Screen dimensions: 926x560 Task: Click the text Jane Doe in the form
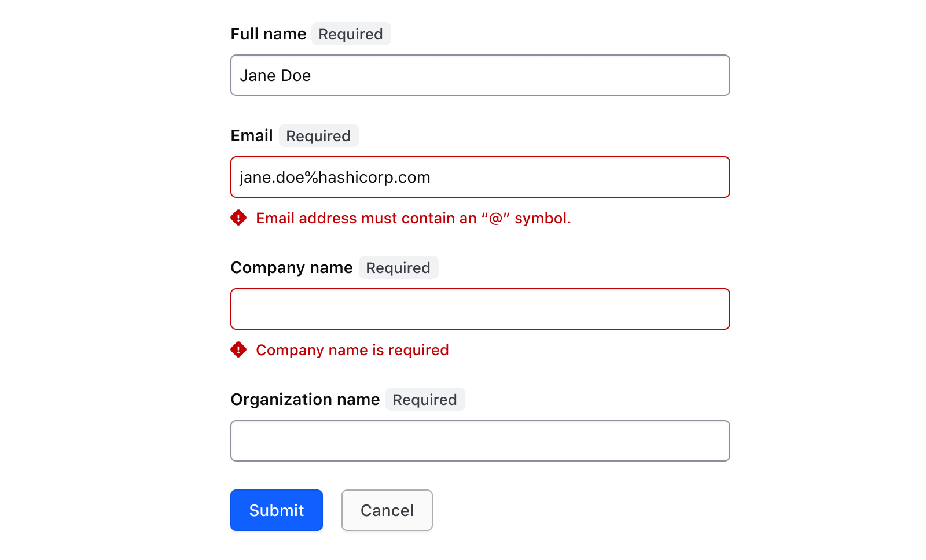point(275,75)
